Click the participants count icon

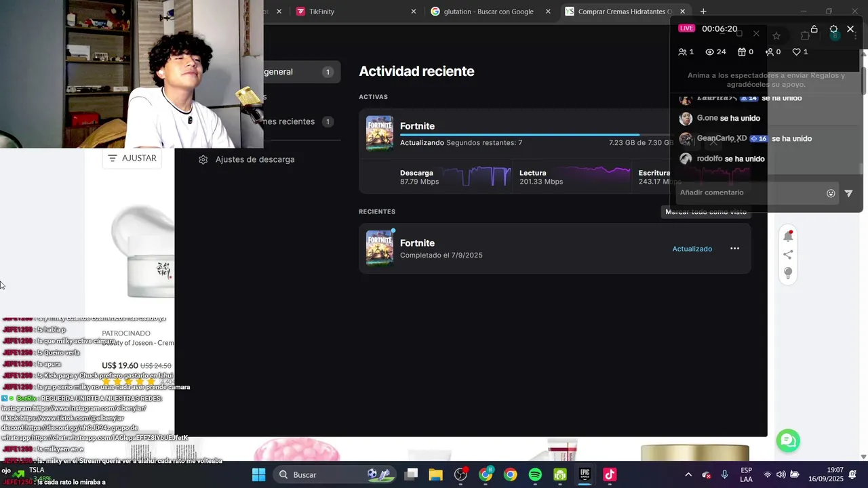click(x=682, y=52)
